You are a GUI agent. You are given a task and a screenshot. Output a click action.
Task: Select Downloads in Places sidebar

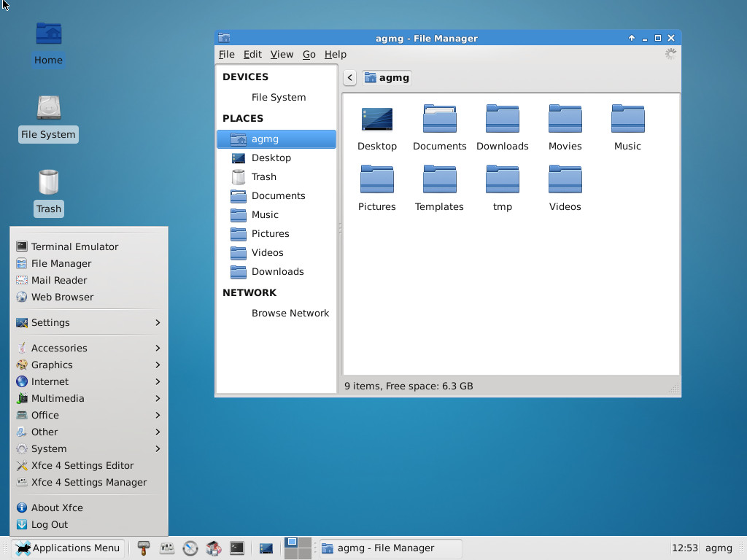[x=276, y=272]
